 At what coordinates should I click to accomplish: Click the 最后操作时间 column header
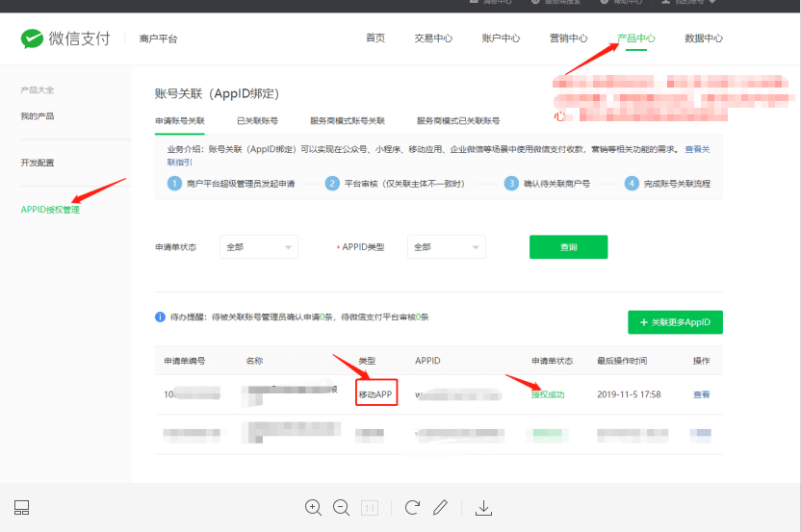tap(622, 361)
